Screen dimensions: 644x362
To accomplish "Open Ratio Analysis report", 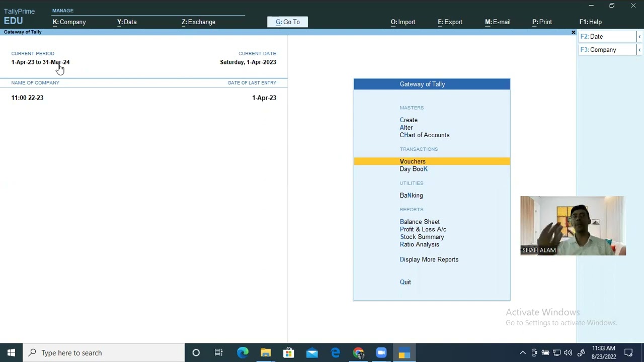I will [x=419, y=244].
